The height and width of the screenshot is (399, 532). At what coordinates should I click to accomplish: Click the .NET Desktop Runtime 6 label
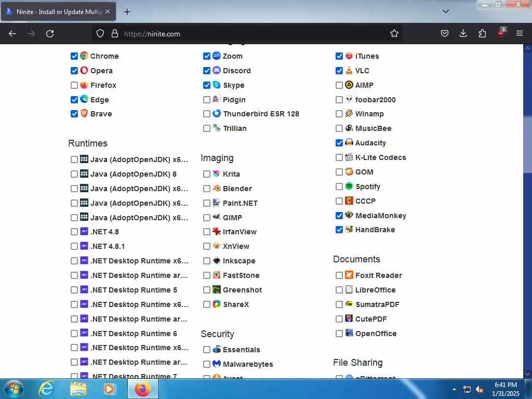pos(134,334)
